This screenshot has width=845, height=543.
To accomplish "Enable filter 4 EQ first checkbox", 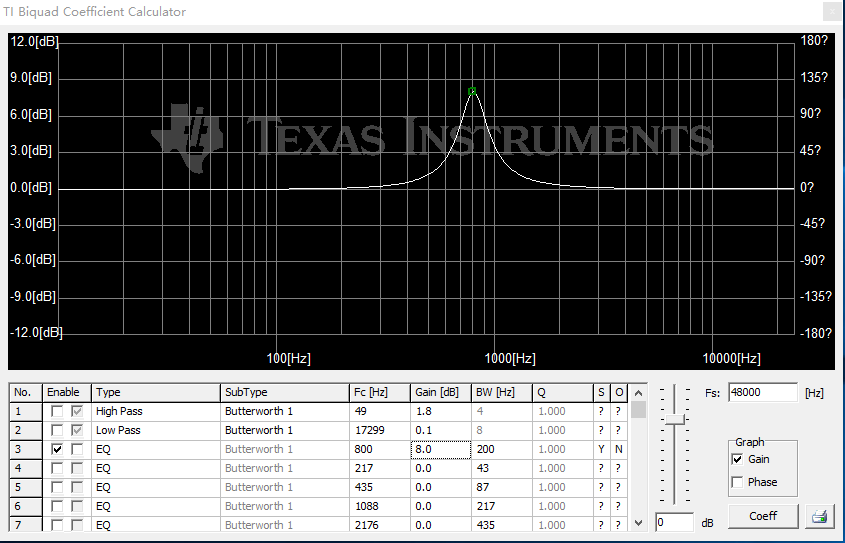I will pyautogui.click(x=57, y=469).
